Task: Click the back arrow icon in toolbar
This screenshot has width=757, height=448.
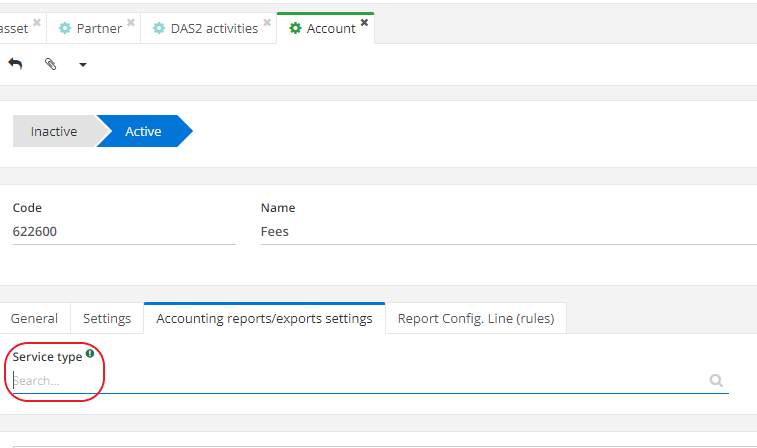Action: tap(15, 64)
